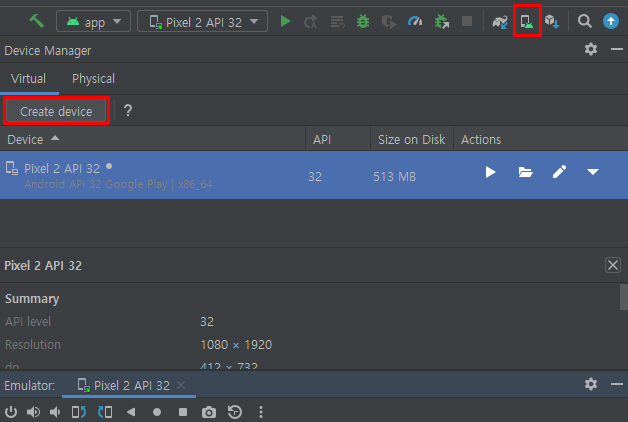The height and width of the screenshot is (422, 628).
Task: Sync project with Gradle files icon
Action: pos(500,22)
